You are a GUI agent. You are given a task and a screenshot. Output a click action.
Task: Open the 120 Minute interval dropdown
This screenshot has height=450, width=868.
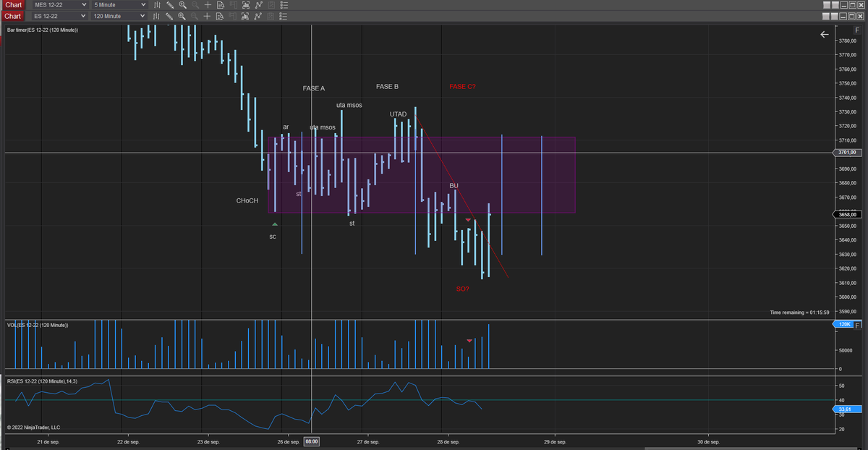point(119,16)
